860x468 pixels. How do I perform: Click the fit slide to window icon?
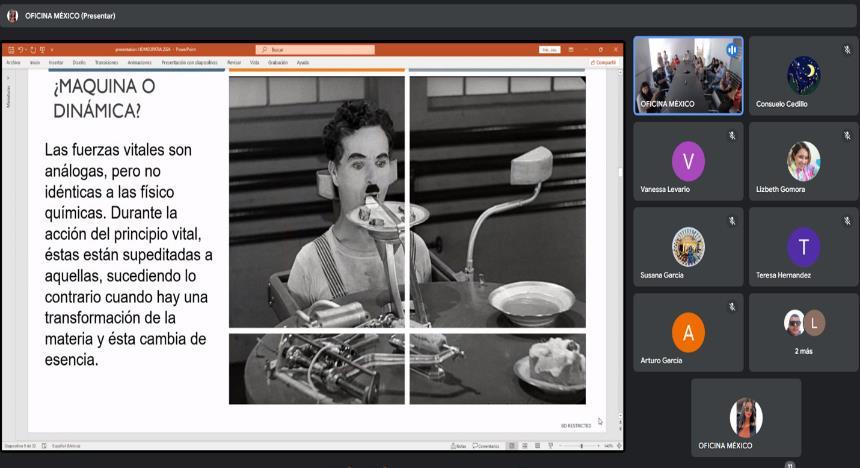click(x=619, y=446)
